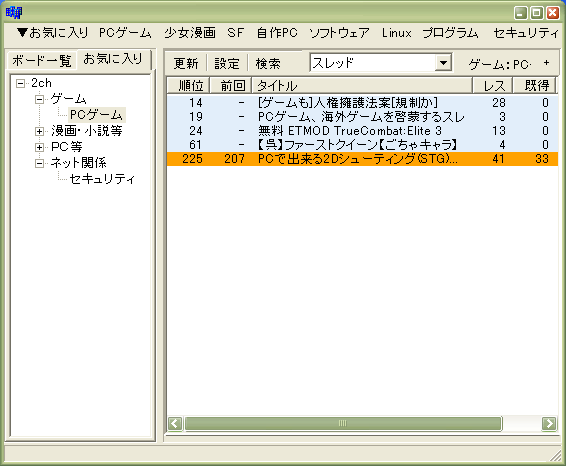The image size is (566, 466).
Task: Click the plus icon beside ゲーム:PC tab
Action: 547,63
